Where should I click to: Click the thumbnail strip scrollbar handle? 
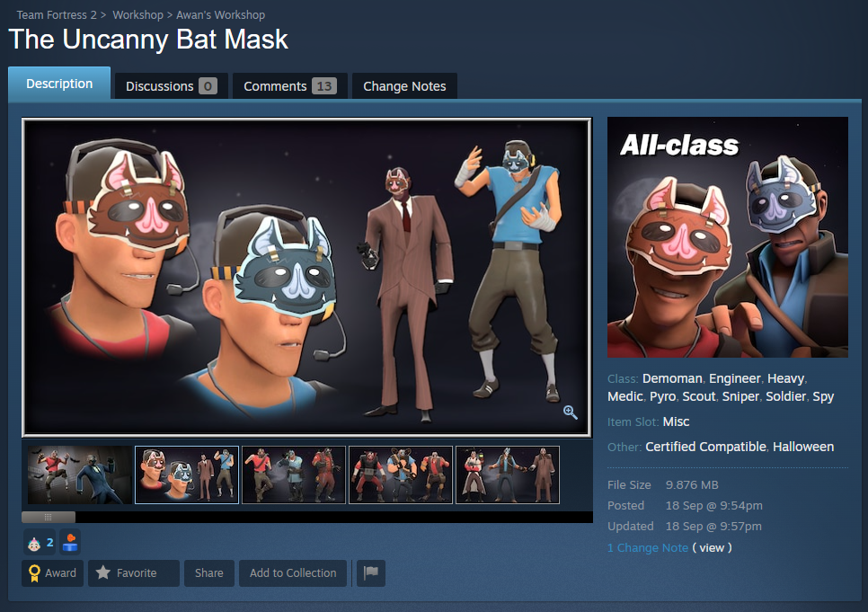tap(49, 517)
